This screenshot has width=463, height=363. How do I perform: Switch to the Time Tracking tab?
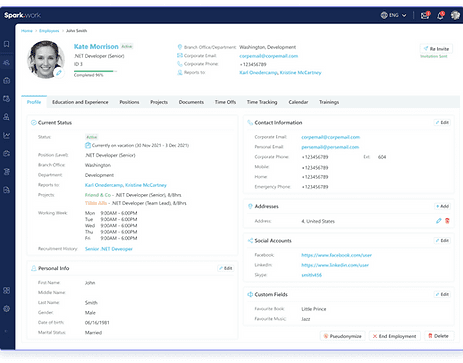(x=262, y=102)
